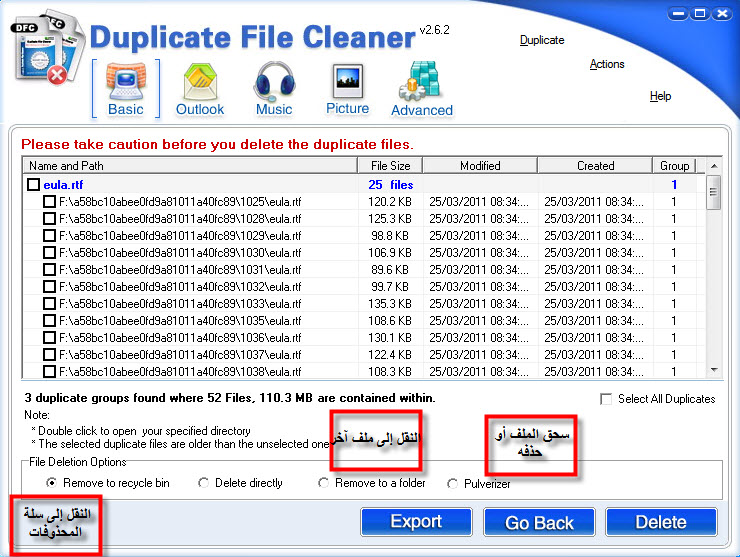
Task: Sort the list by Modified column header
Action: pyautogui.click(x=480, y=166)
